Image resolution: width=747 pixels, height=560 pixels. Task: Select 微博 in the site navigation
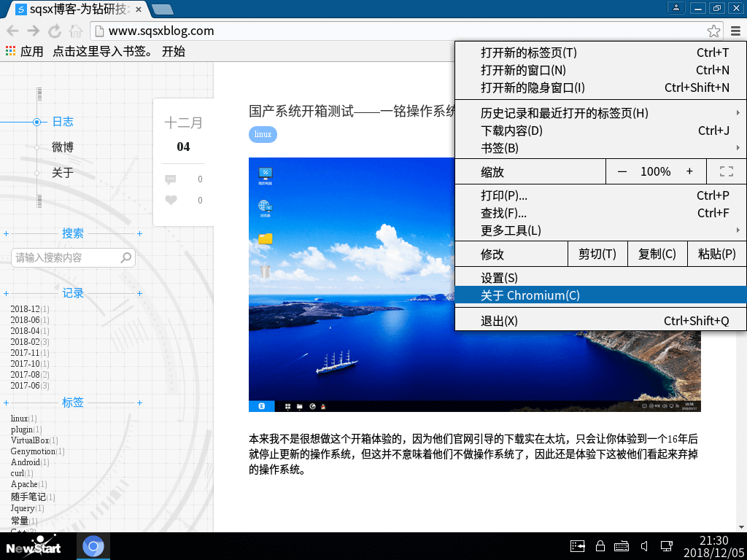63,147
